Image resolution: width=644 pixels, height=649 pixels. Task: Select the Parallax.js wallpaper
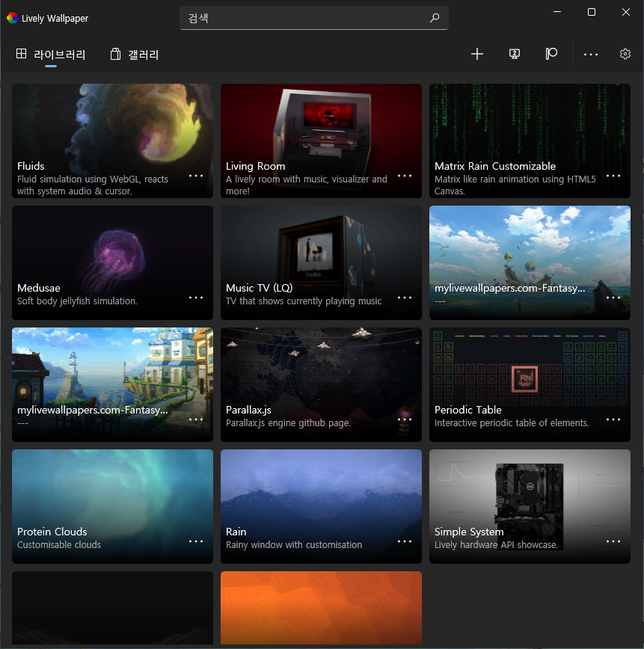click(322, 384)
